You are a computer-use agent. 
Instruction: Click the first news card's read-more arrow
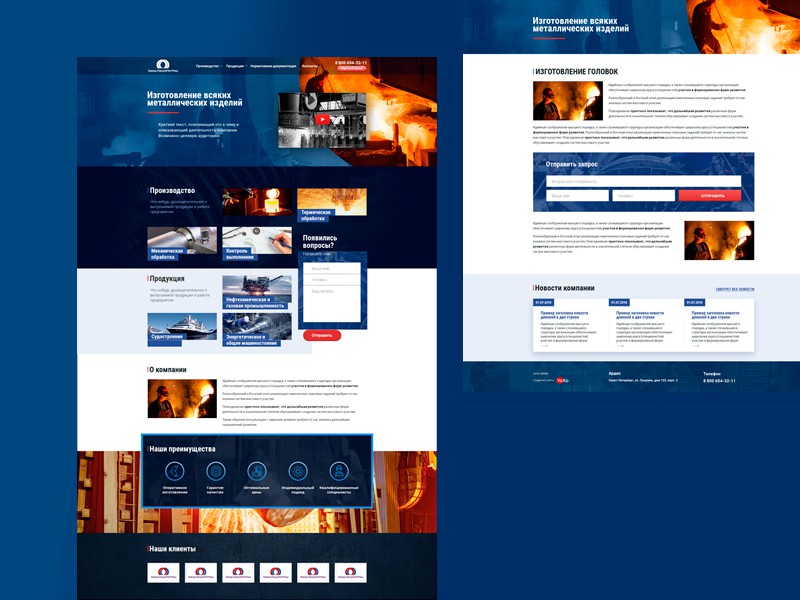click(x=544, y=346)
